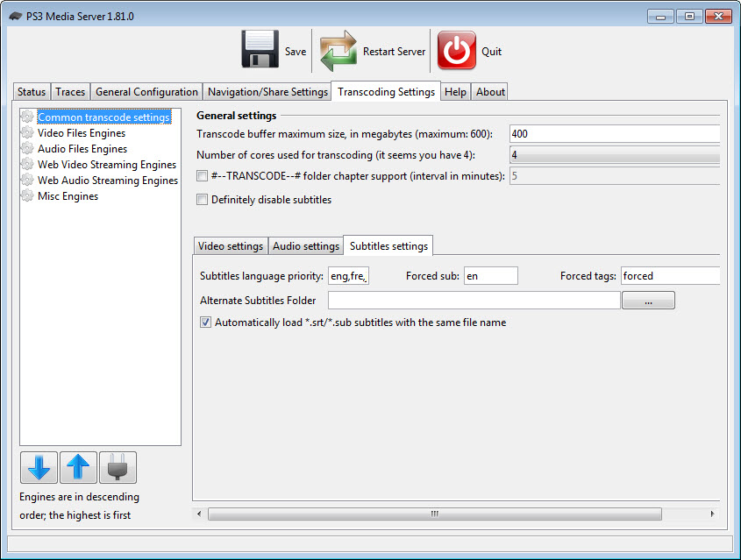Move engine up with blue up arrow
741x560 pixels.
(x=78, y=467)
